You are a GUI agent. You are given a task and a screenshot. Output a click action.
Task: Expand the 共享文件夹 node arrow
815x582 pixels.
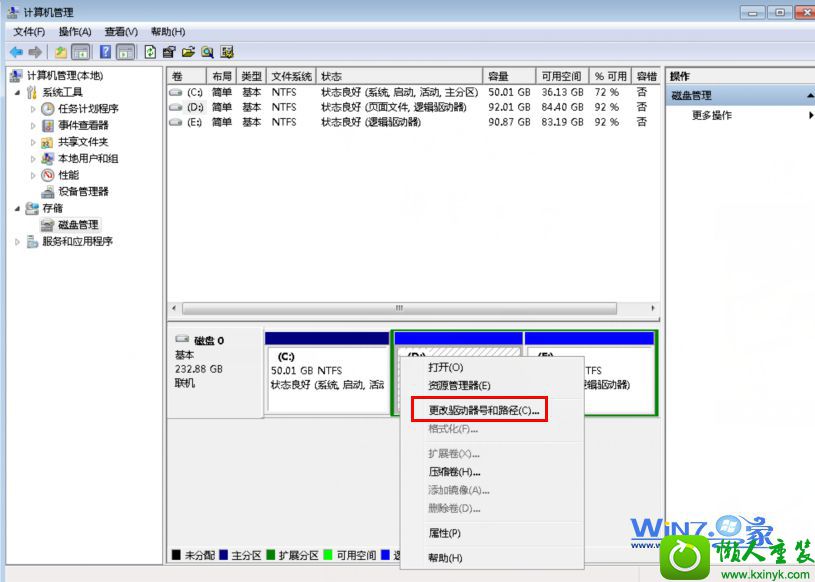point(33,142)
